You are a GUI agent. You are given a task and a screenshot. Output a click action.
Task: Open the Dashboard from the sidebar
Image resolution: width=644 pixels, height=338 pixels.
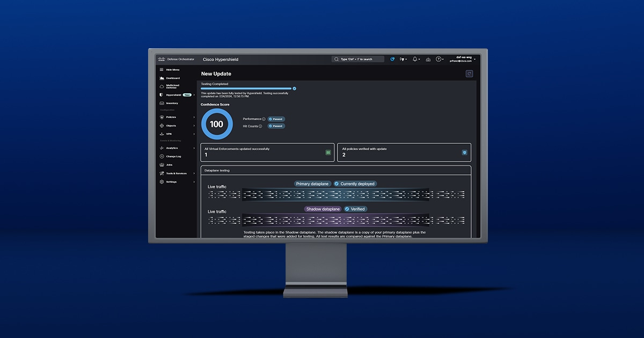pos(169,78)
